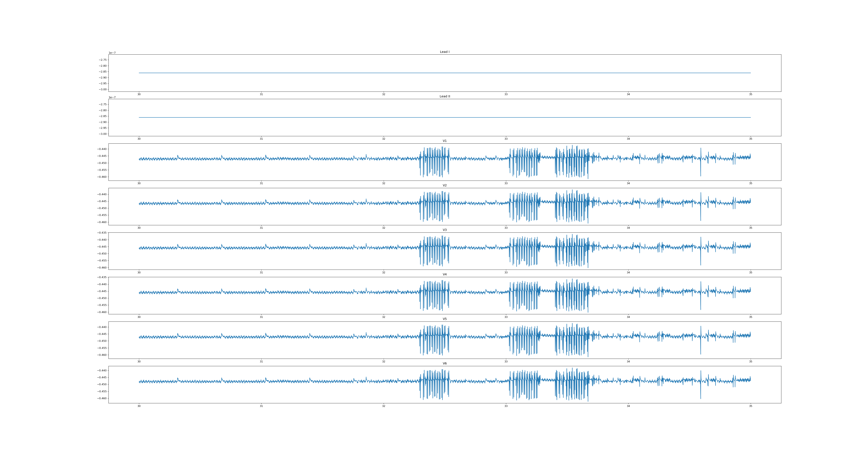Click the −3.00 y-axis label on Lead I plot

tap(103, 89)
